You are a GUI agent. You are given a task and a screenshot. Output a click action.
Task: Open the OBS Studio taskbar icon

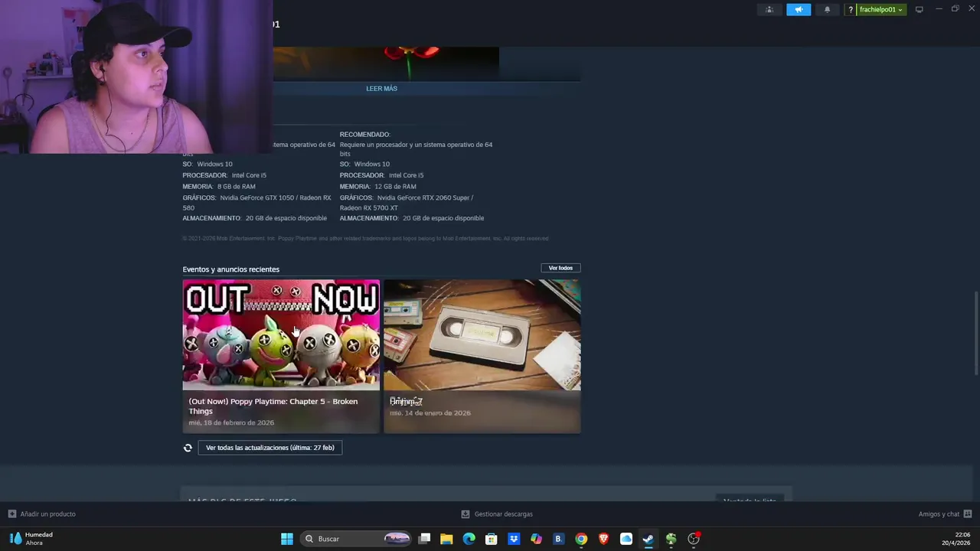[x=694, y=539]
